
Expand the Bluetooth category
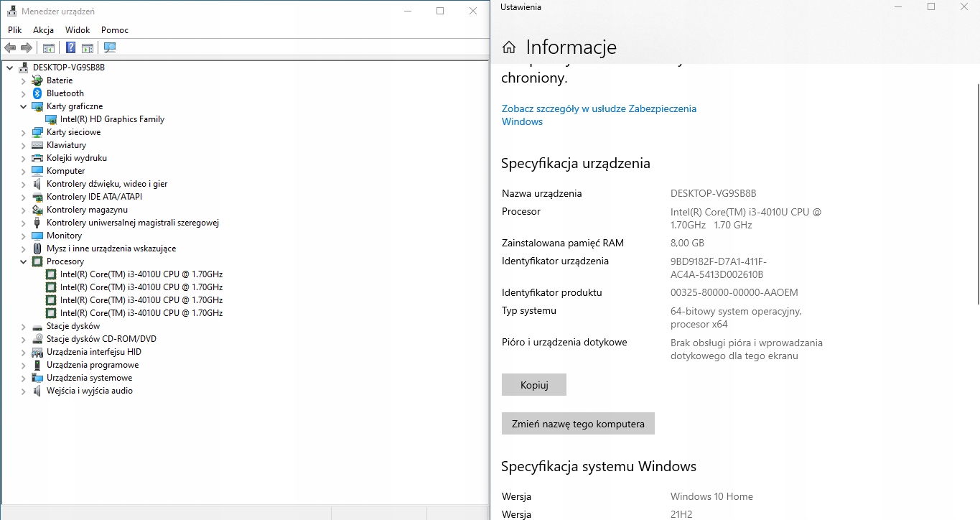tap(23, 93)
